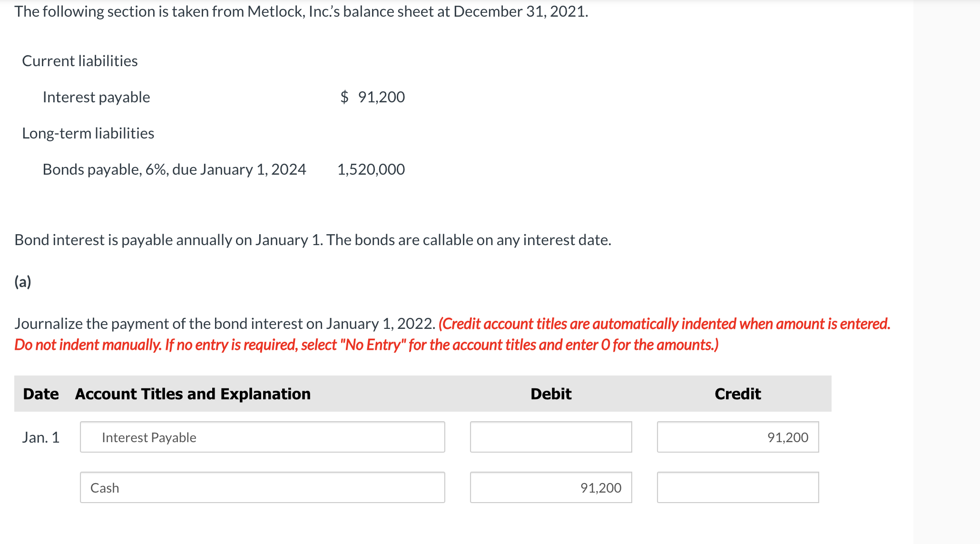Click the Account Titles and Explanation header
The height and width of the screenshot is (544, 980).
click(192, 394)
